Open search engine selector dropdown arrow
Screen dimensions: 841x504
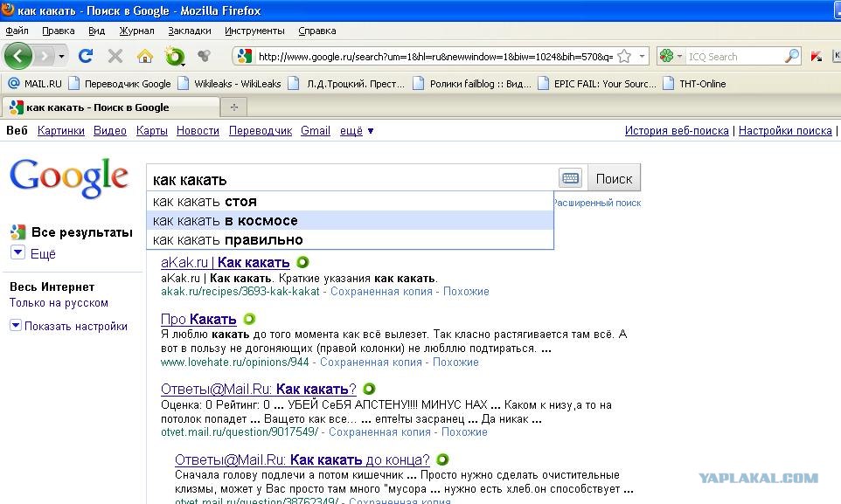[x=679, y=56]
